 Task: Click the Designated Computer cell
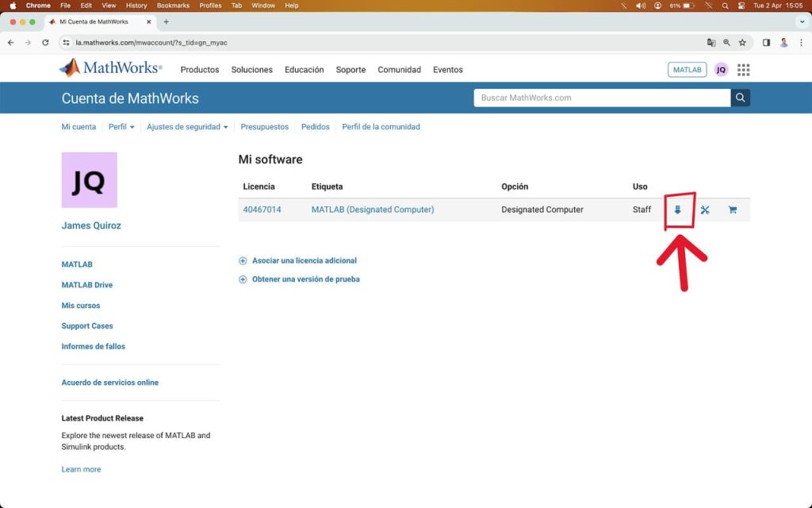[x=542, y=210]
